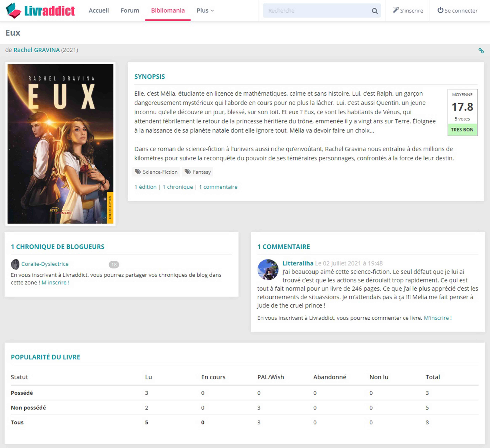Click M'inscrire in the chroniques box

pos(55,282)
